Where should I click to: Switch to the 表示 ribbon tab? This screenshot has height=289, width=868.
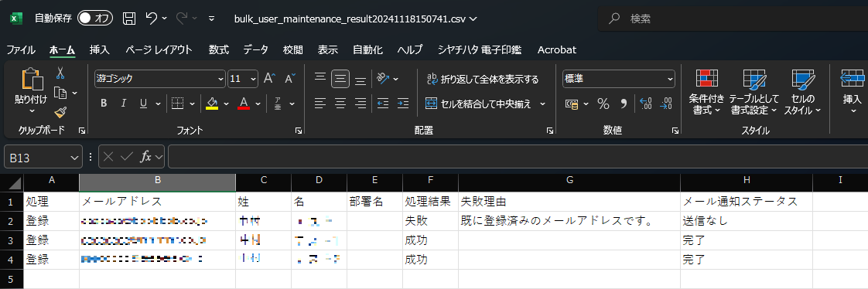pyautogui.click(x=328, y=49)
